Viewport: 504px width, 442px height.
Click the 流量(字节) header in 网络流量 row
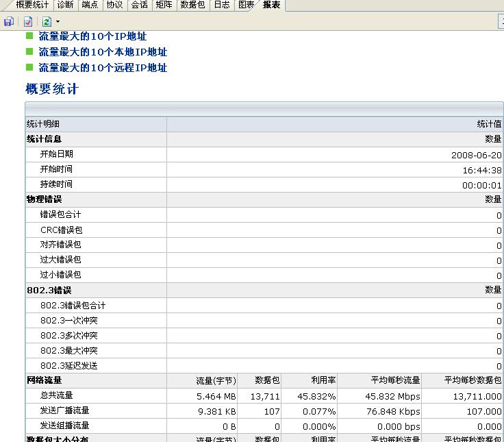point(216,381)
